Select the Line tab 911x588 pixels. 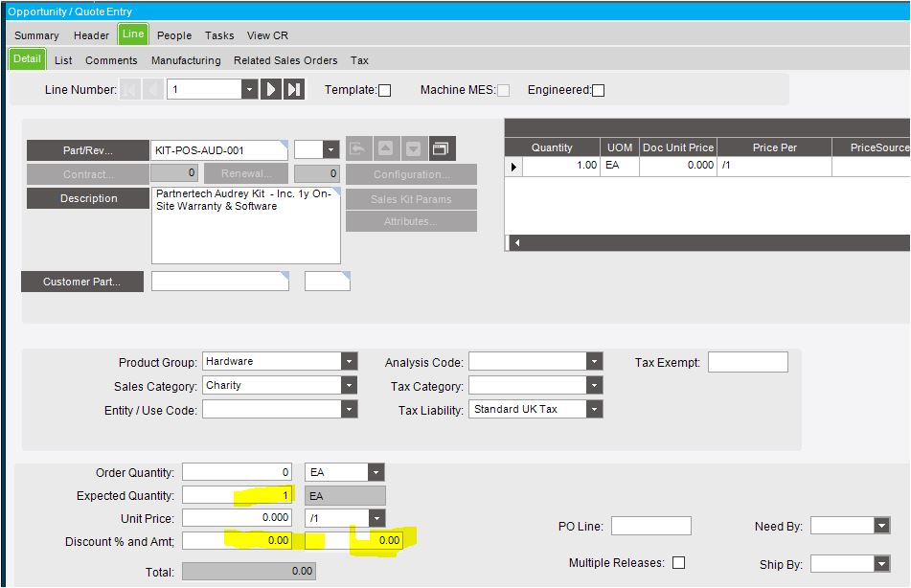pos(133,34)
